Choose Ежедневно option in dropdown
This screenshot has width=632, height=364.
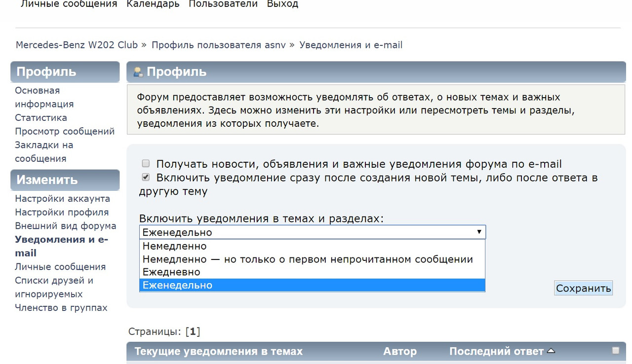(313, 272)
